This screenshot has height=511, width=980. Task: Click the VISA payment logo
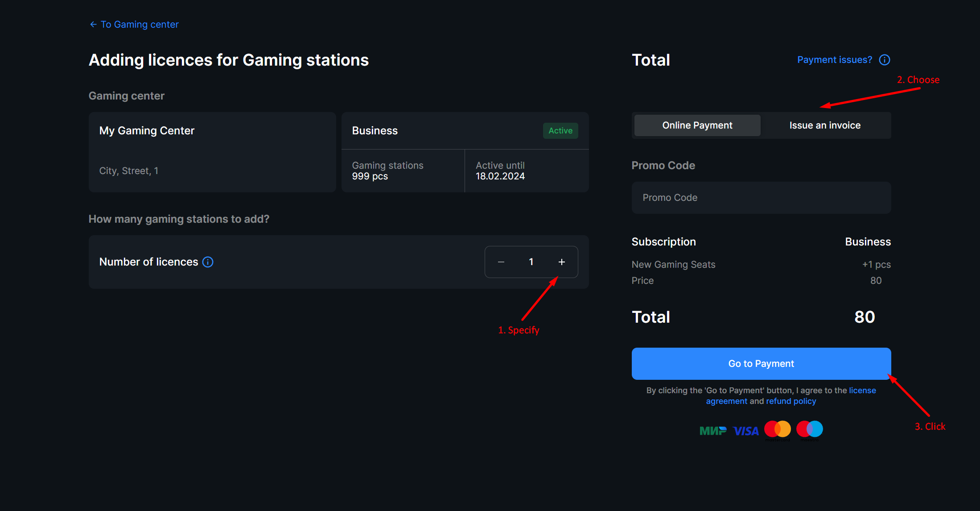(745, 431)
